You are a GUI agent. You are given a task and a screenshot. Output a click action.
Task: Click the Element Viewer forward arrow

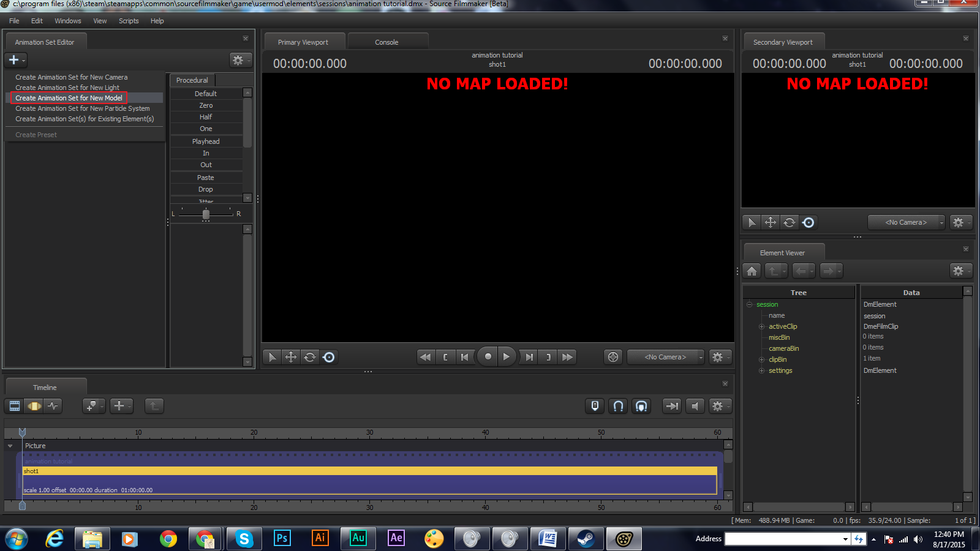click(x=831, y=271)
